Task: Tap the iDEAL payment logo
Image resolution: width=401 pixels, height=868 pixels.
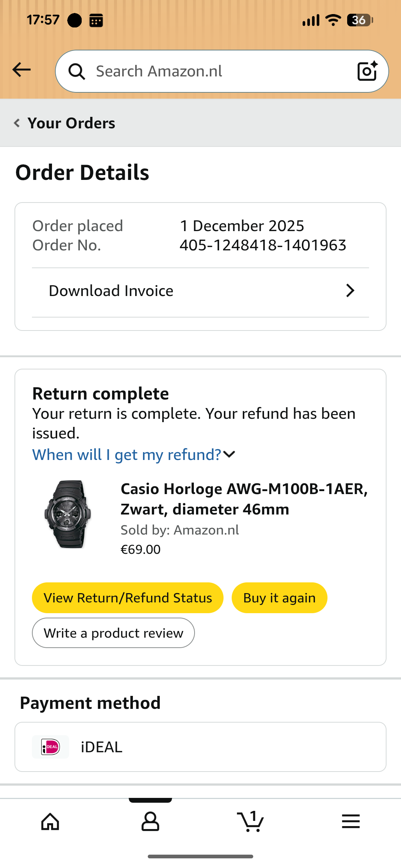Action: click(50, 747)
